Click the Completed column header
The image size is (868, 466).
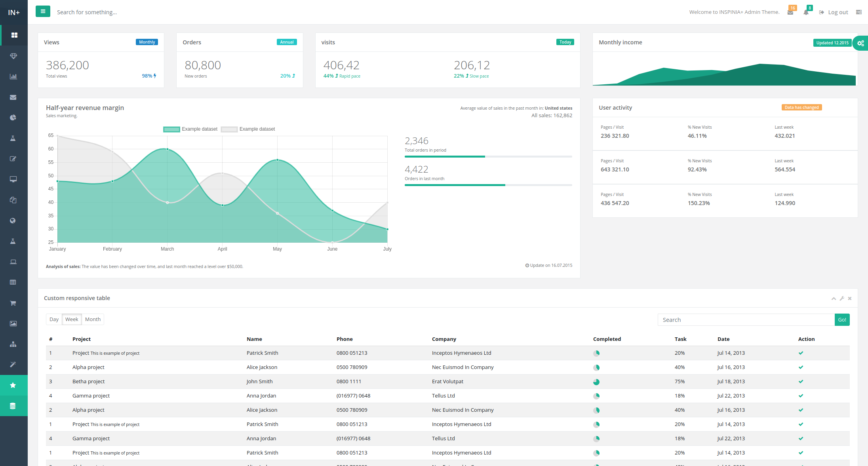[x=607, y=339]
